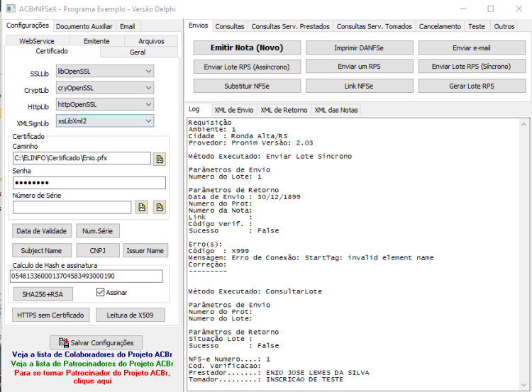The height and width of the screenshot is (392, 532).
Task: Click Leitura de X509 button
Action: 131,315
